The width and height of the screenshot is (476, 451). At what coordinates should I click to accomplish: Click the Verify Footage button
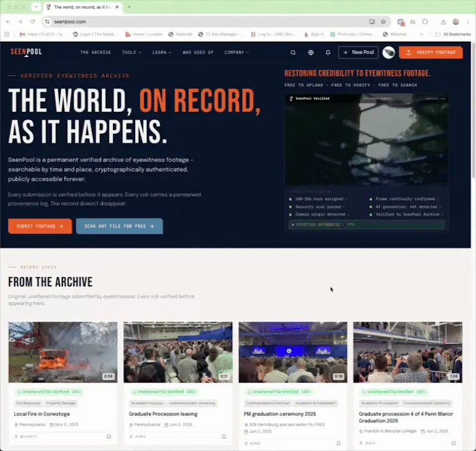click(x=431, y=52)
